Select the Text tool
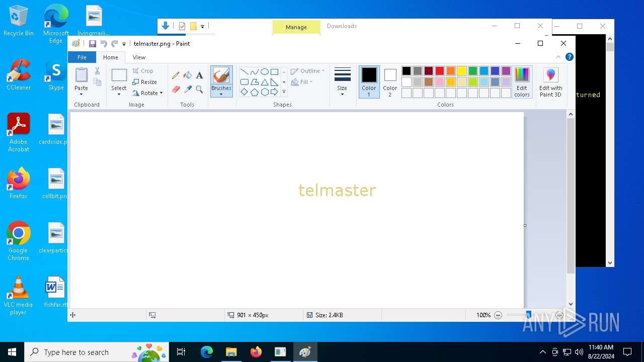This screenshot has width=644, height=362. point(200,75)
